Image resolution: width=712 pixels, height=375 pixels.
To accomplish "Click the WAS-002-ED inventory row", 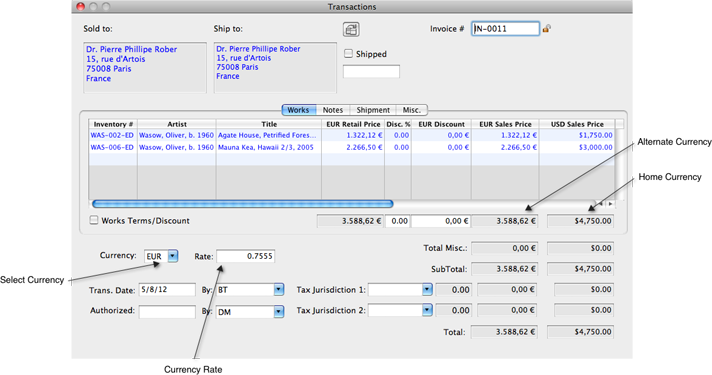I will pos(351,135).
